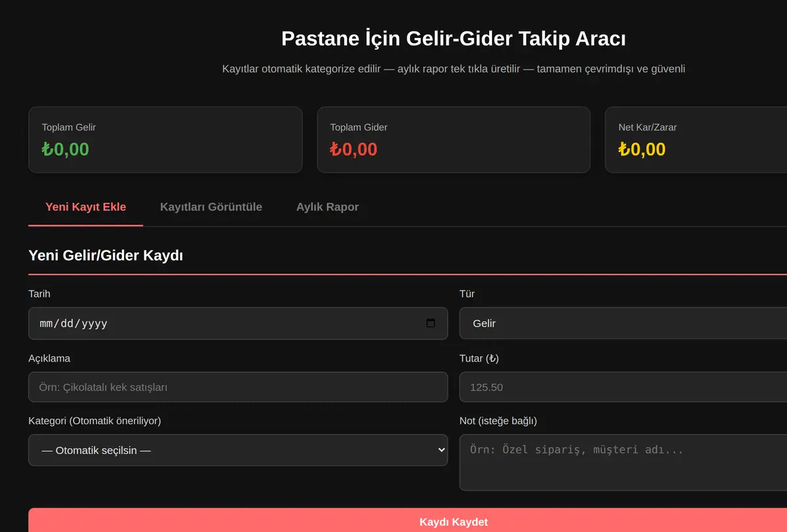The height and width of the screenshot is (532, 787).
Task: Select the Net Kar/Zarar summary card
Action: pos(696,140)
